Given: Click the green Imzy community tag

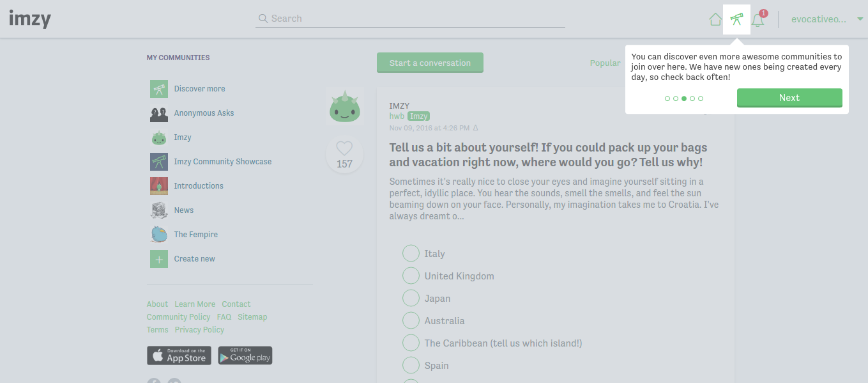Looking at the screenshot, I should [418, 116].
